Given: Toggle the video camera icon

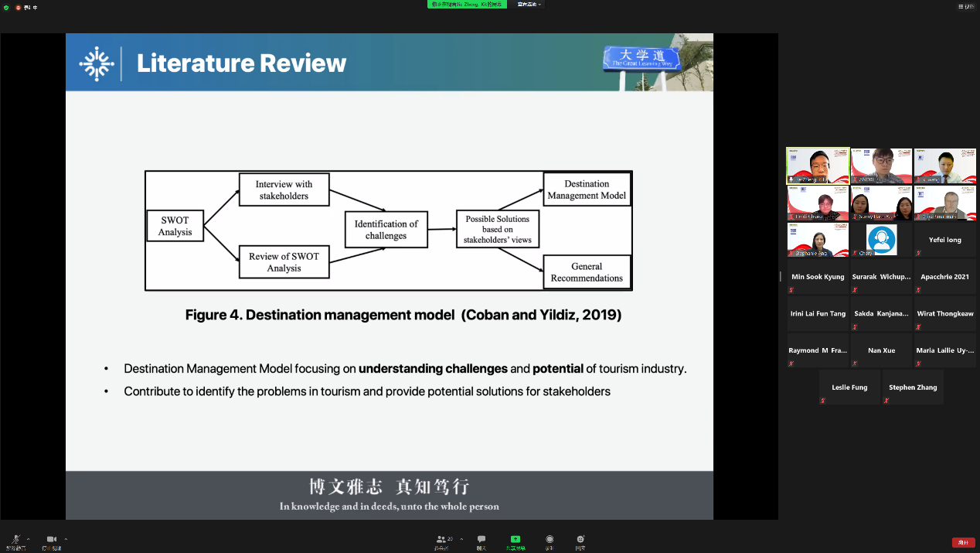Looking at the screenshot, I should (x=52, y=539).
